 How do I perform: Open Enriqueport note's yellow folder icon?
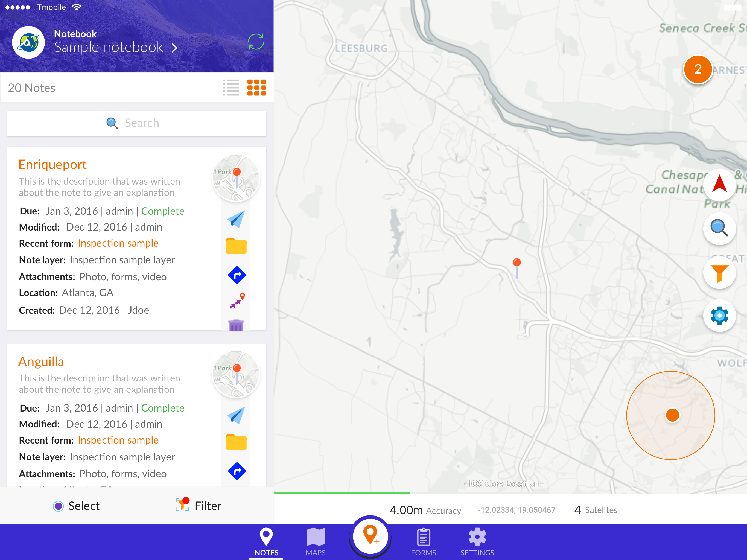(236, 246)
